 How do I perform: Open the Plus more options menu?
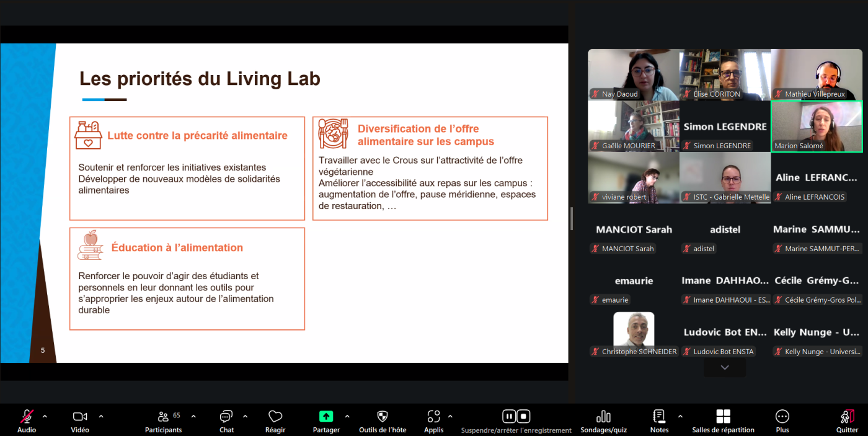click(x=782, y=417)
